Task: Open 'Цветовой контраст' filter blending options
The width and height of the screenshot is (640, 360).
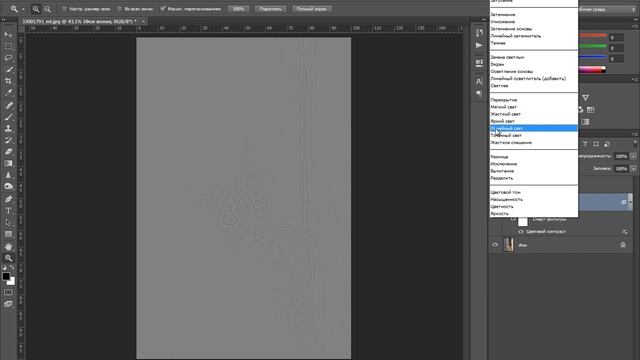Action: [x=624, y=232]
